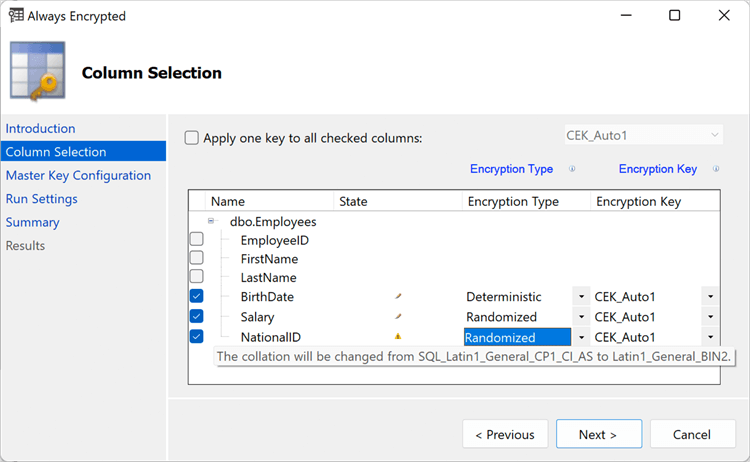Viewport: 750px width, 462px height.
Task: Open Encryption Type dropdown for NationalID
Action: (x=581, y=338)
